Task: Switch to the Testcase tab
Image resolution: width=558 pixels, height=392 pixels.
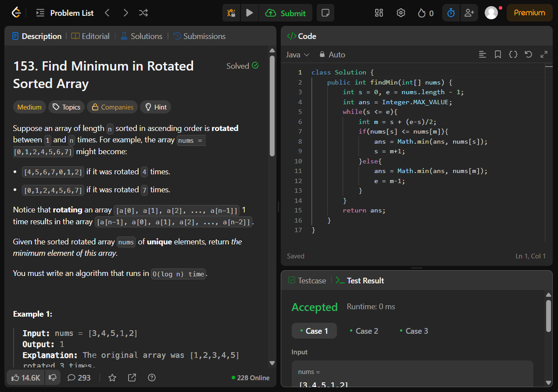Action: 307,281
